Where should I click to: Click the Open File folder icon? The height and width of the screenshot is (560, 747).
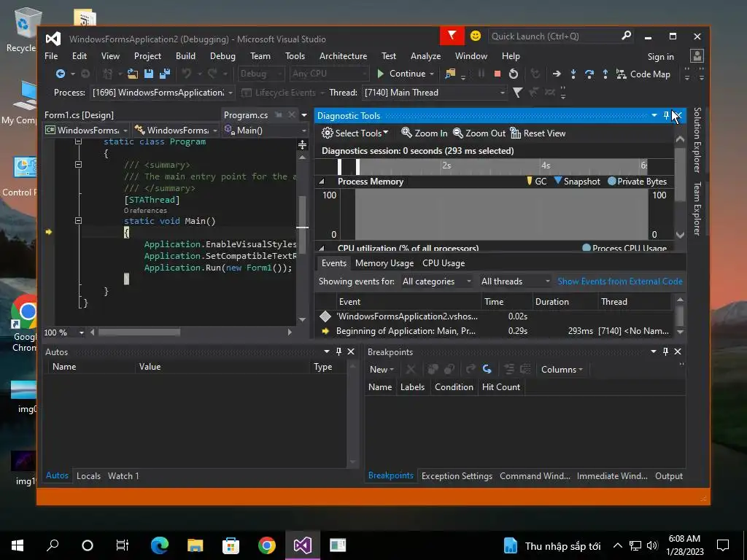133,74
